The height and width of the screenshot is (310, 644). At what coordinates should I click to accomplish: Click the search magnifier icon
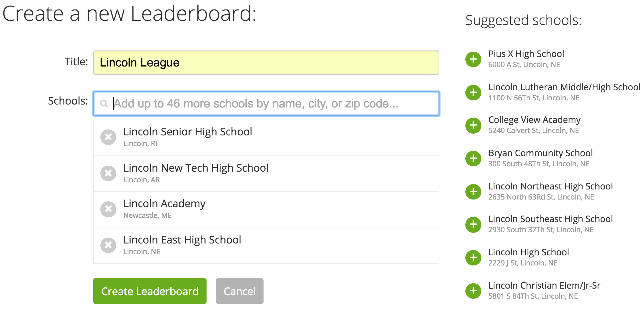click(x=104, y=104)
